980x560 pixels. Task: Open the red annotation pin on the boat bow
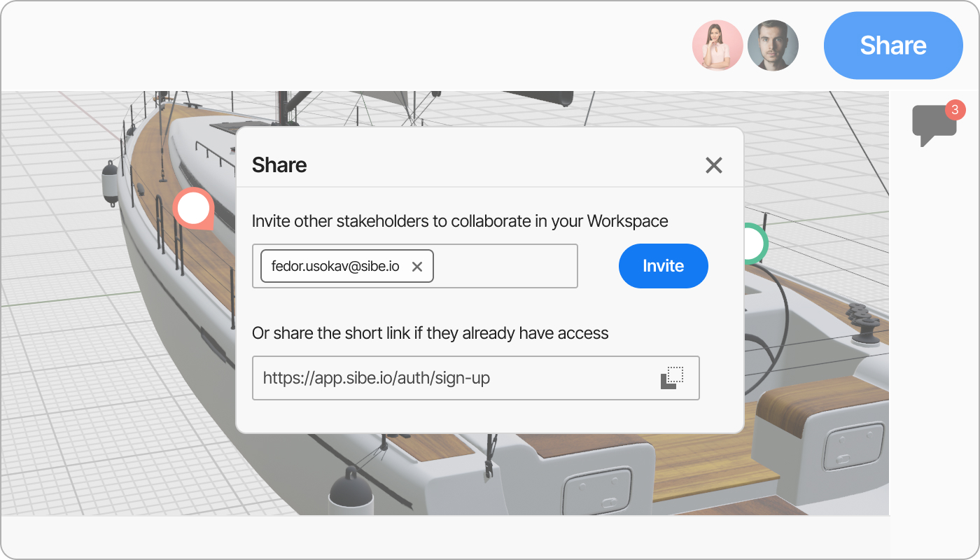(x=194, y=208)
